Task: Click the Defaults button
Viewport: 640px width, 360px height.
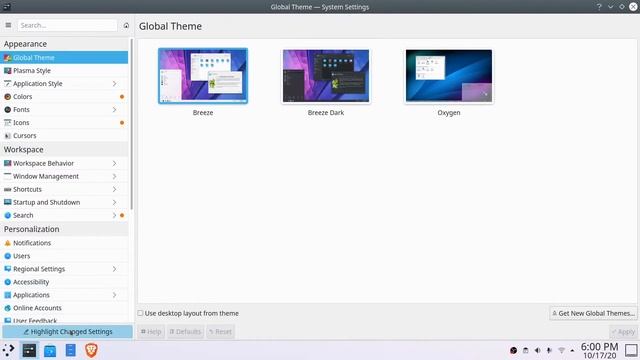Action: (185, 332)
